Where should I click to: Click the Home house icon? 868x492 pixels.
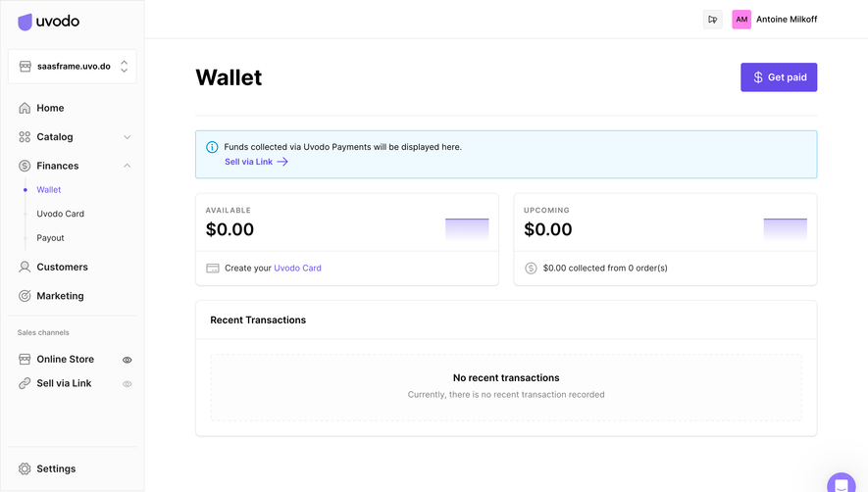pos(25,108)
